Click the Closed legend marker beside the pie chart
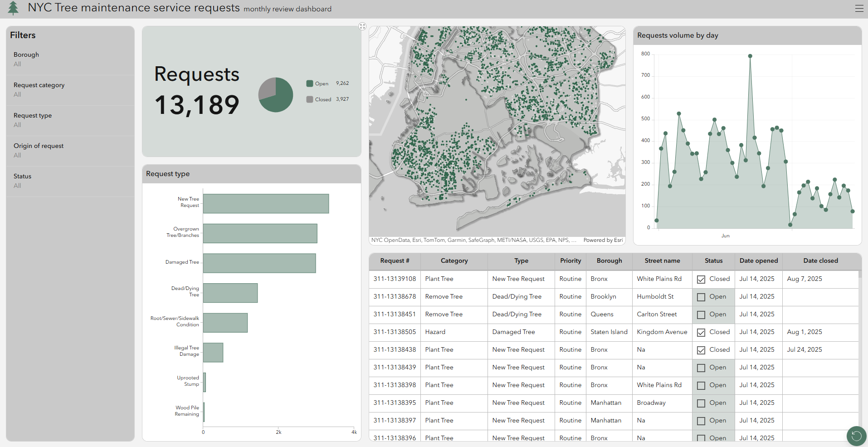The image size is (868, 447). [310, 99]
